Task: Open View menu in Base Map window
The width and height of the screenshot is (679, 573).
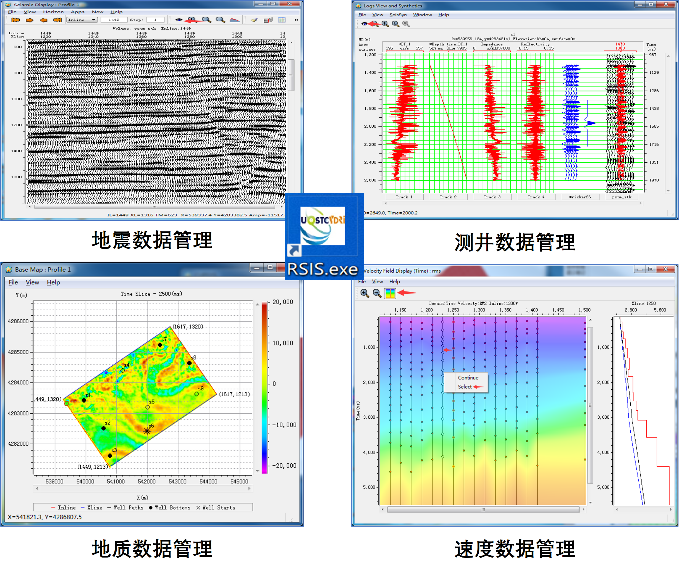Action: tap(33, 283)
